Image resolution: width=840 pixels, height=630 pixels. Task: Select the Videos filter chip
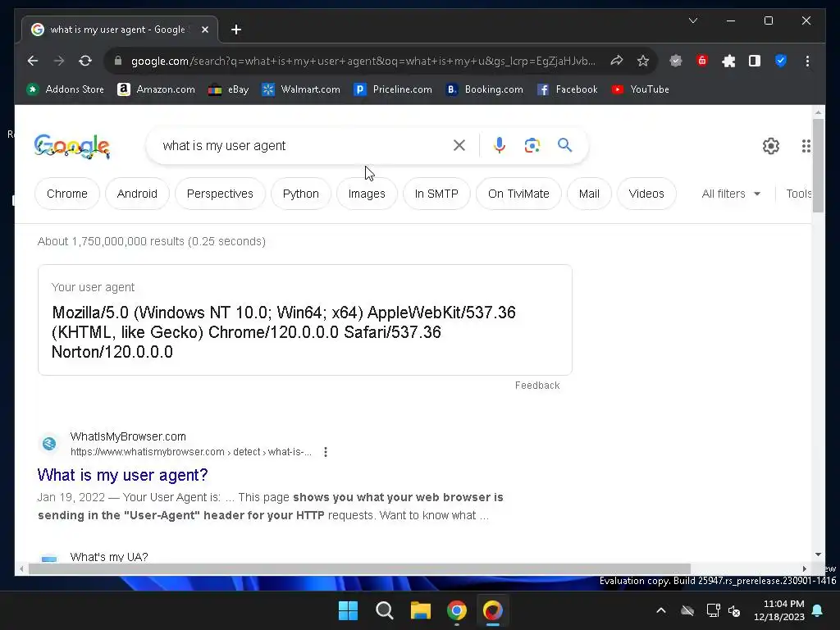pos(646,194)
